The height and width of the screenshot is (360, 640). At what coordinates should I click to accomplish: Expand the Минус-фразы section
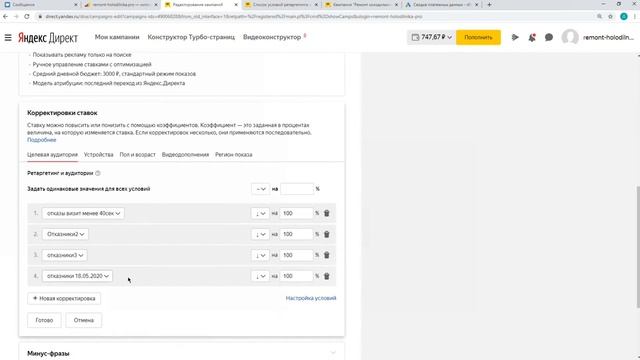coord(333,353)
